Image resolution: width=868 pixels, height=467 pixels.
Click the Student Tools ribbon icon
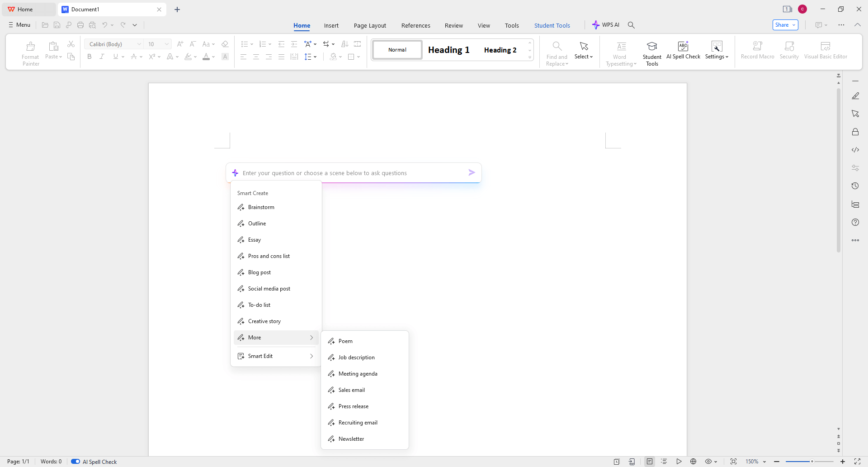(x=651, y=47)
